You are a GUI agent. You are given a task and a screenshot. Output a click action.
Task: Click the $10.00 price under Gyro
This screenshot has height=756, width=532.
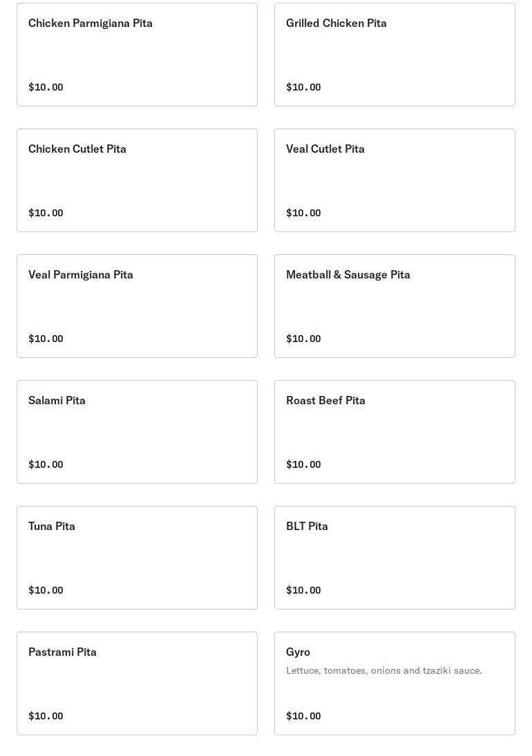(303, 716)
